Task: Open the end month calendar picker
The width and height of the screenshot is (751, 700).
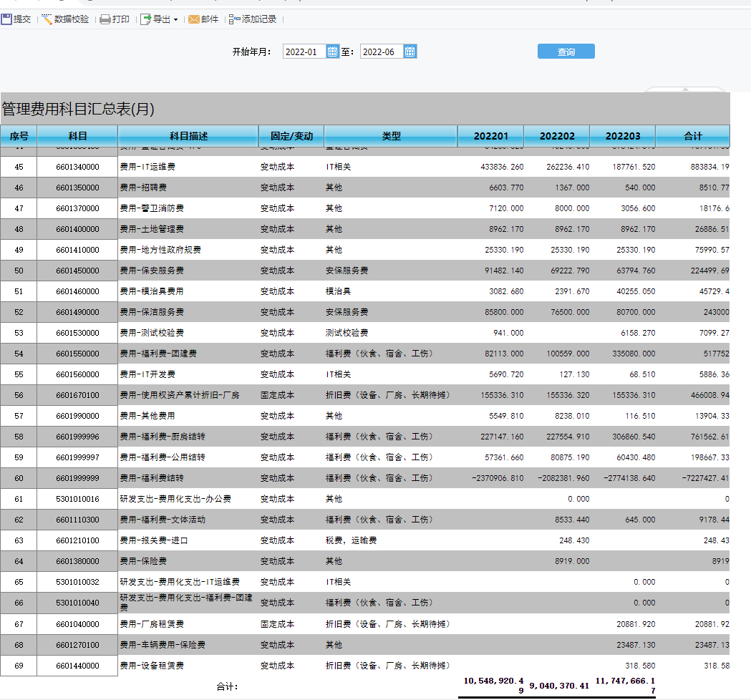Action: (410, 52)
